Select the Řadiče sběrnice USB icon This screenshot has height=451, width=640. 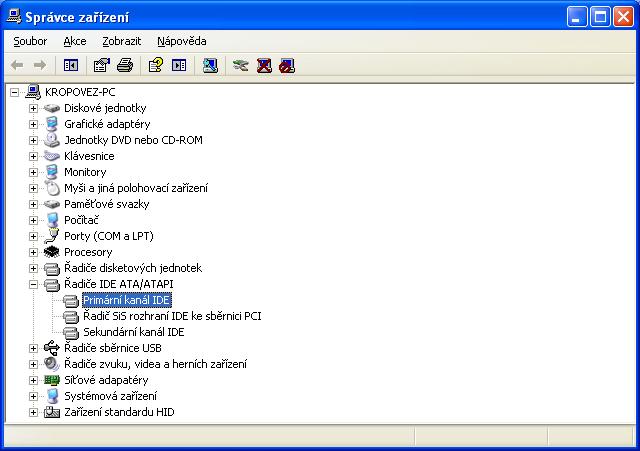(x=52, y=348)
